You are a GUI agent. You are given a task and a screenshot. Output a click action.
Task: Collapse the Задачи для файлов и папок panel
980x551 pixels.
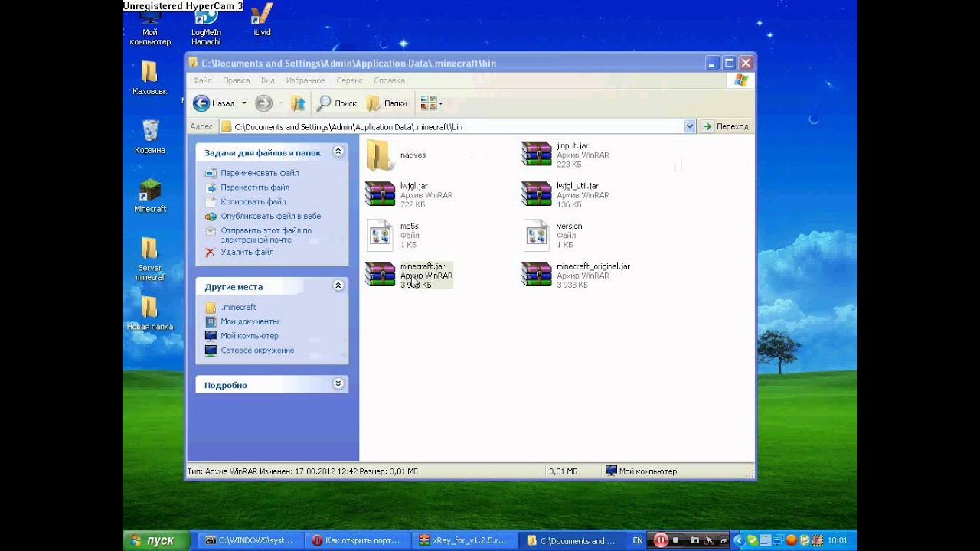tap(338, 152)
